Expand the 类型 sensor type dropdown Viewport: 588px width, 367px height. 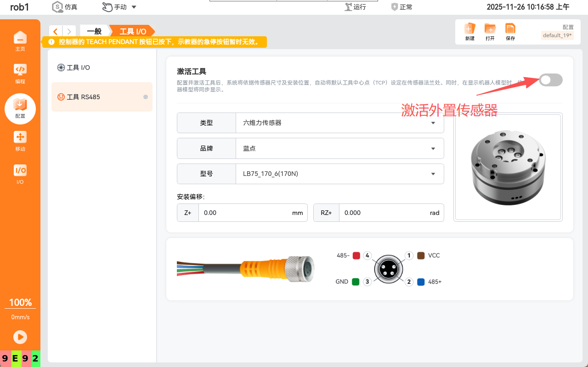pyautogui.click(x=339, y=123)
